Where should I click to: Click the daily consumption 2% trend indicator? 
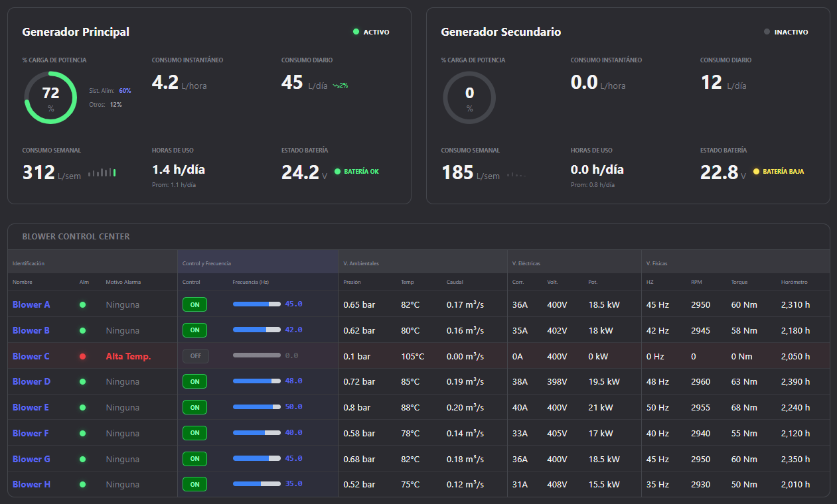[x=341, y=86]
